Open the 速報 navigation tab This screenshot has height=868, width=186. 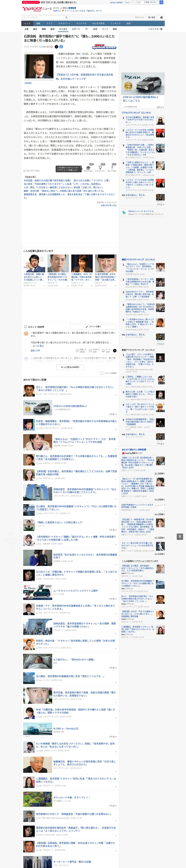38,24
